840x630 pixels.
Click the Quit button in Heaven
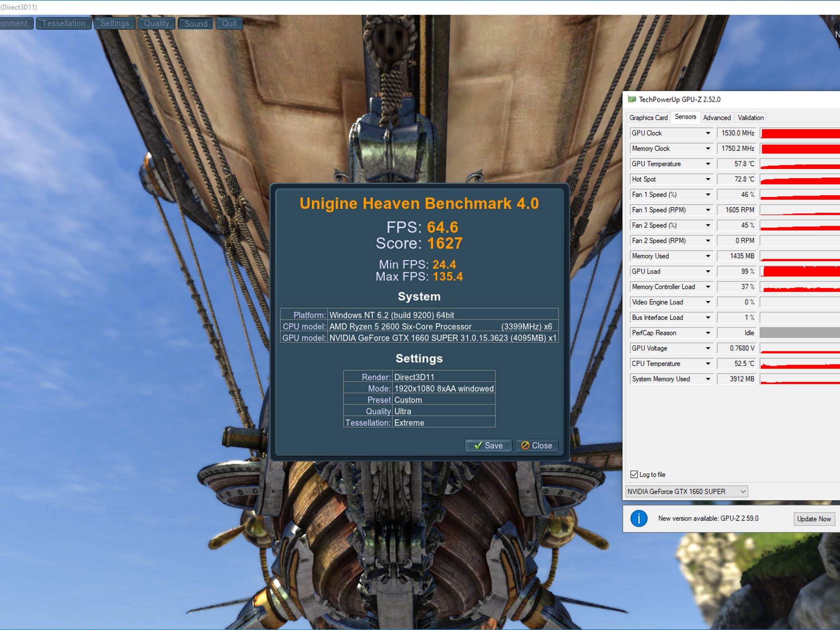coord(229,23)
